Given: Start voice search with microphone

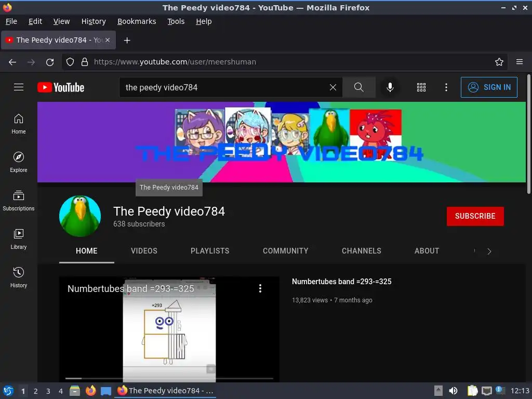Looking at the screenshot, I should pyautogui.click(x=390, y=87).
